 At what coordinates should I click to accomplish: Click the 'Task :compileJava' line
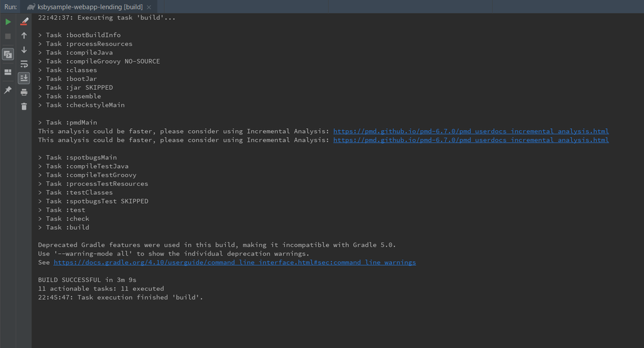tap(75, 53)
